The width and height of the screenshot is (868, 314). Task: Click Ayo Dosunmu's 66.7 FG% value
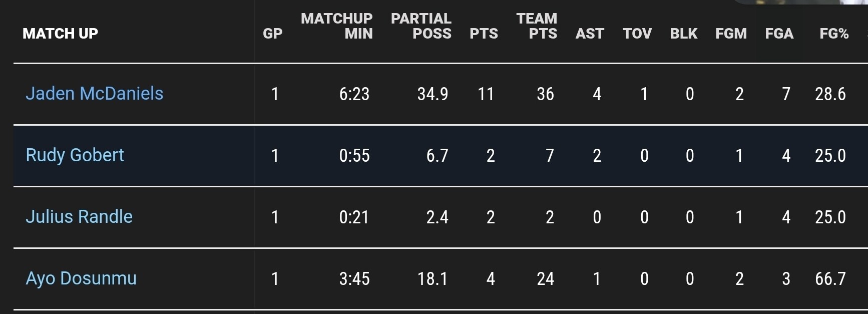pos(830,278)
